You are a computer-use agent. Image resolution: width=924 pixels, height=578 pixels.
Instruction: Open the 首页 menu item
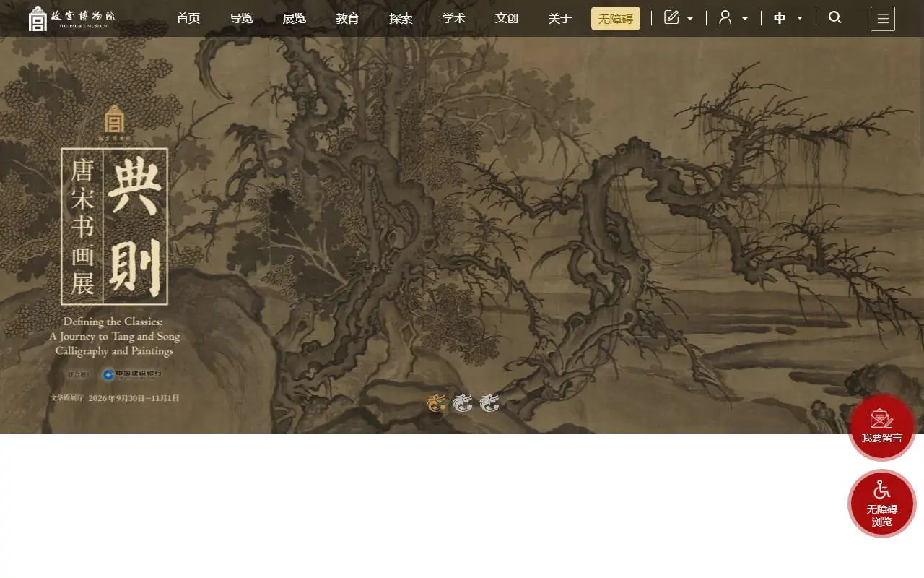188,19
